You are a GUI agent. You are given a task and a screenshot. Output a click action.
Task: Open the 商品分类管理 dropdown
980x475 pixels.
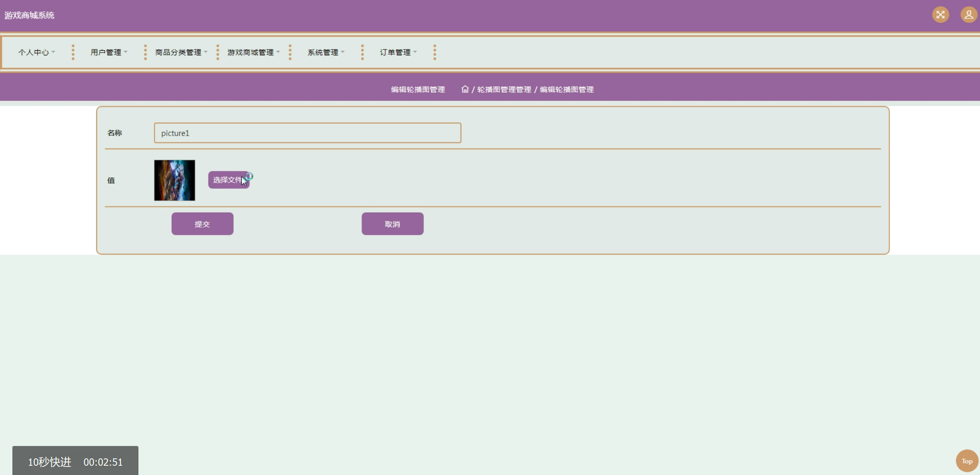point(181,52)
